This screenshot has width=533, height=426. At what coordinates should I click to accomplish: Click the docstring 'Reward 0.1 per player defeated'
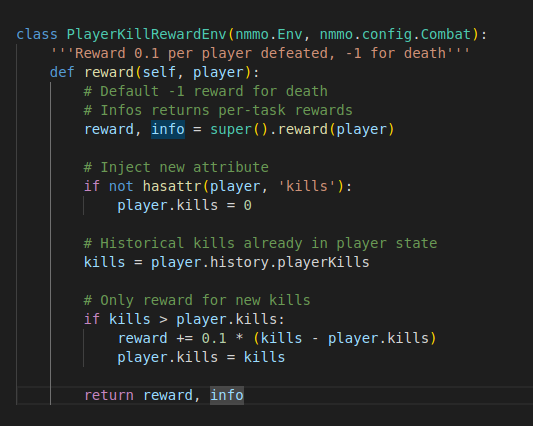pyautogui.click(x=202, y=53)
